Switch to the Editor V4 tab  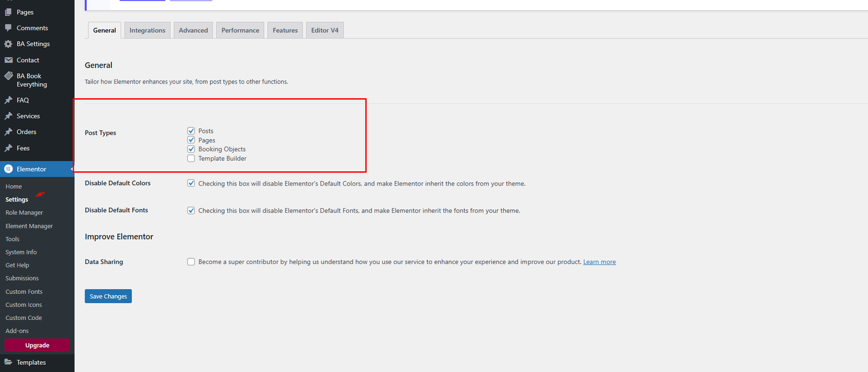click(324, 30)
